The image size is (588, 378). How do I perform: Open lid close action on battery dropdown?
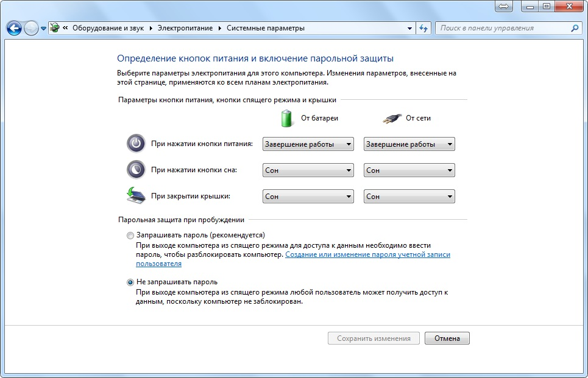click(x=308, y=197)
